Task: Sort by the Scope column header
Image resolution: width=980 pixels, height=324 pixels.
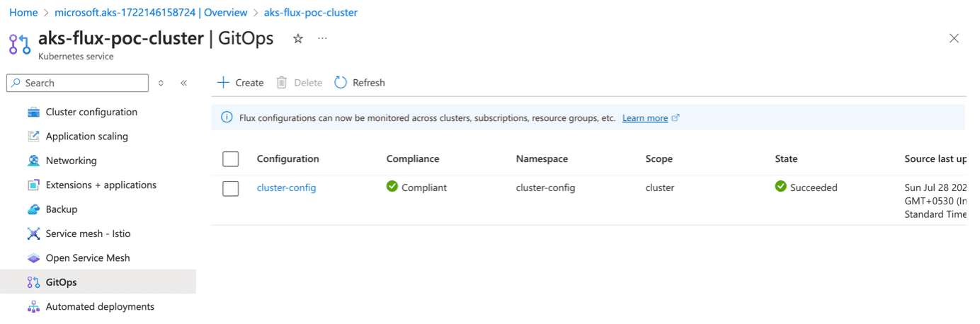Action: click(x=659, y=159)
